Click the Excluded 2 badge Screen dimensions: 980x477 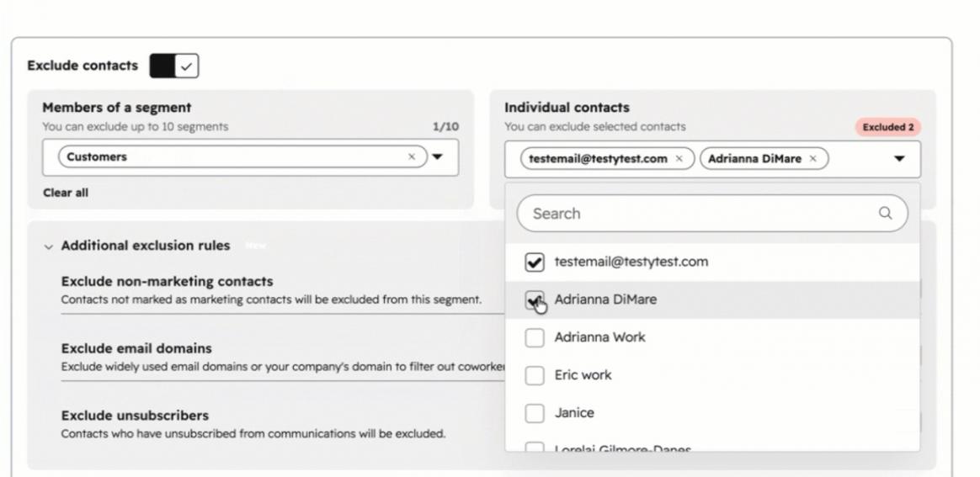pos(888,127)
